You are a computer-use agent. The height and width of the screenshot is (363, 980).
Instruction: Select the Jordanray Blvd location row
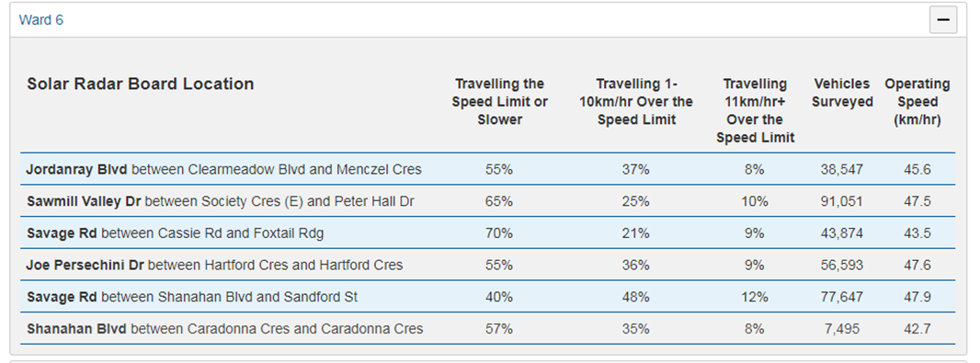487,169
